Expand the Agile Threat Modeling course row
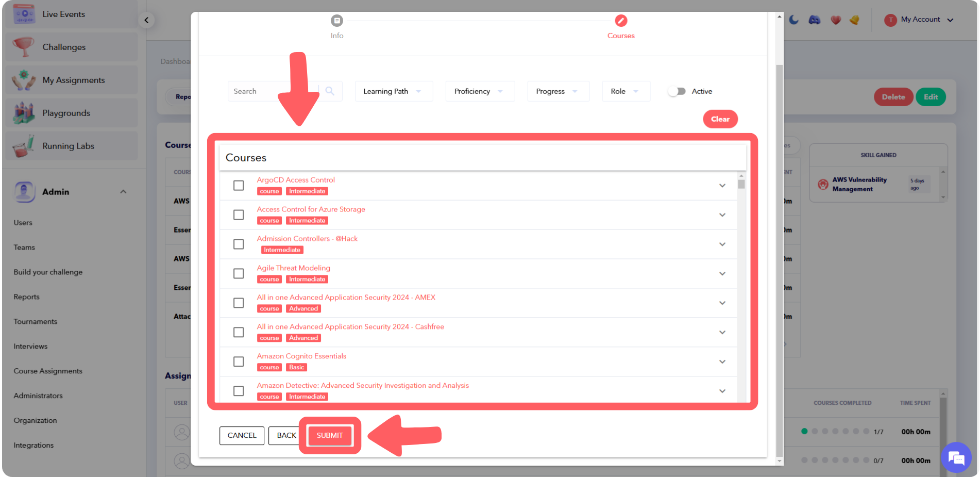 click(x=722, y=274)
